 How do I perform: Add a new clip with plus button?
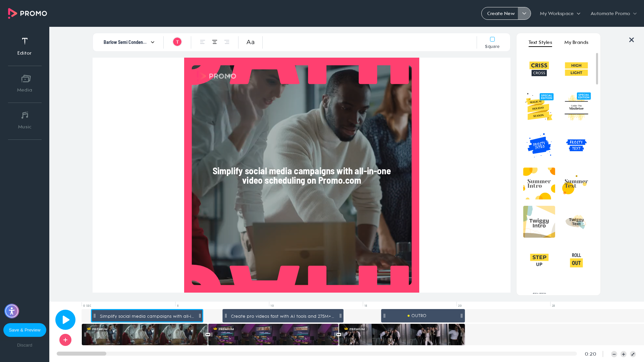click(x=65, y=340)
